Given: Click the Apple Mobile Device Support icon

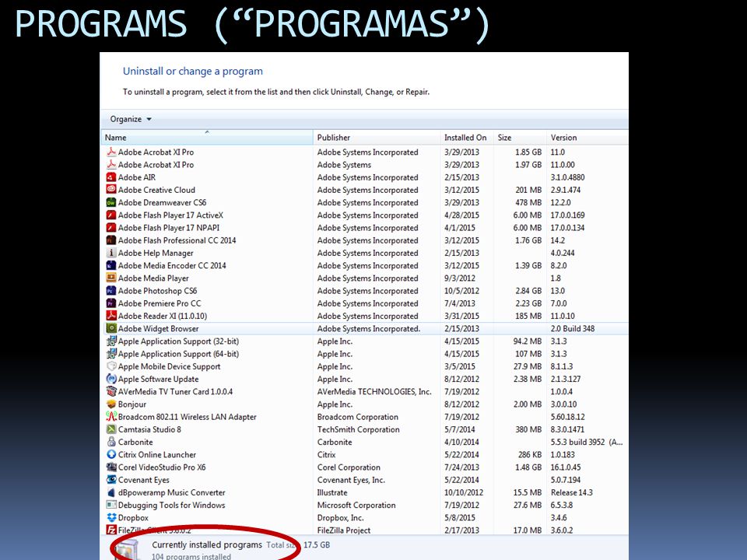Looking at the screenshot, I should pyautogui.click(x=111, y=366).
